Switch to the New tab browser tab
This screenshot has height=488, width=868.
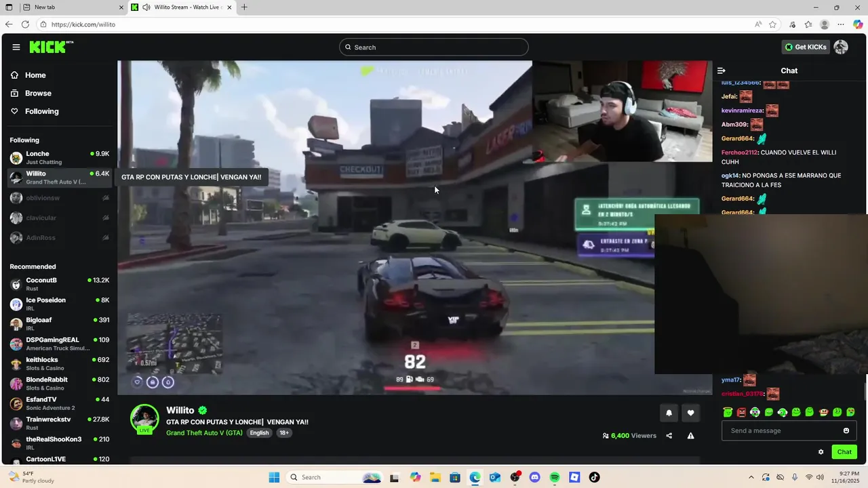coord(73,7)
